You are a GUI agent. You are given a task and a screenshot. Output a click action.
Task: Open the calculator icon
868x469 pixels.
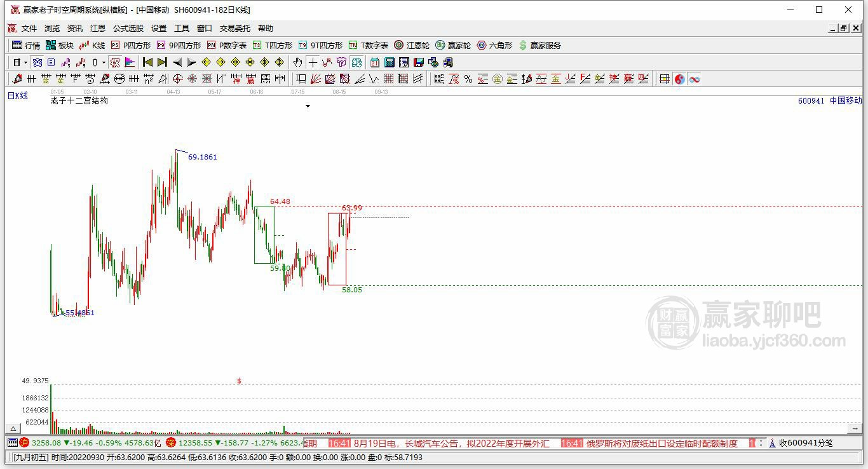[x=390, y=62]
